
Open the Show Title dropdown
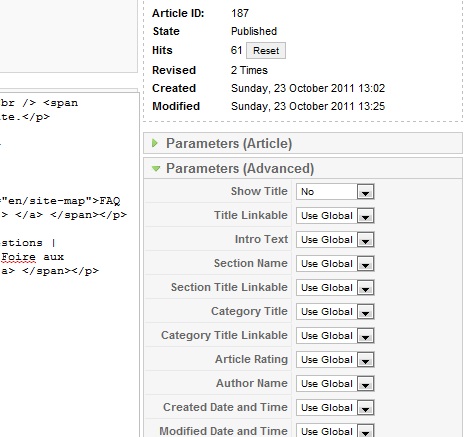click(x=335, y=192)
